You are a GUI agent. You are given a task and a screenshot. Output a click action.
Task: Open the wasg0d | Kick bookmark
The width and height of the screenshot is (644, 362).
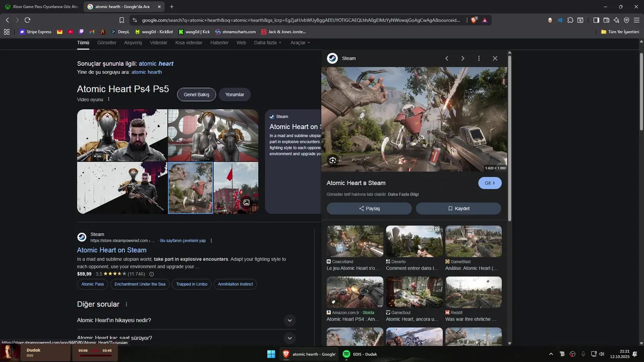tap(194, 32)
